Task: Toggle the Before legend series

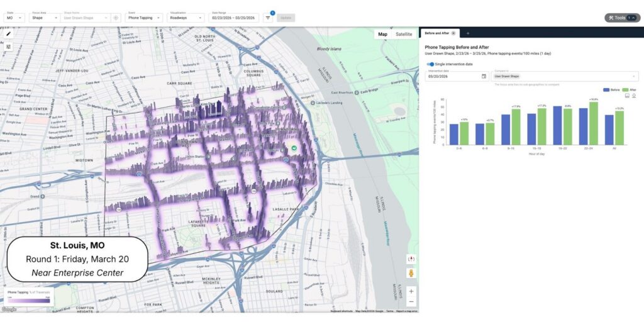Action: point(611,90)
